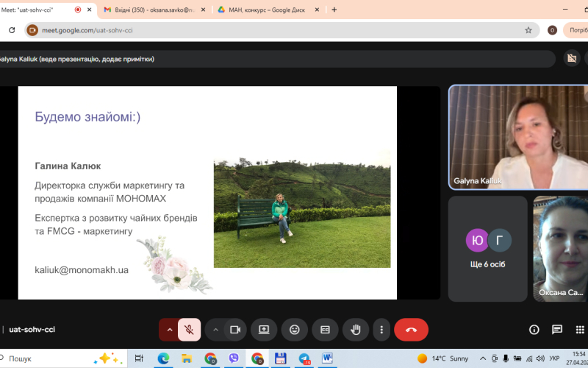
Task: Click the shared presentation slide
Action: click(x=207, y=193)
